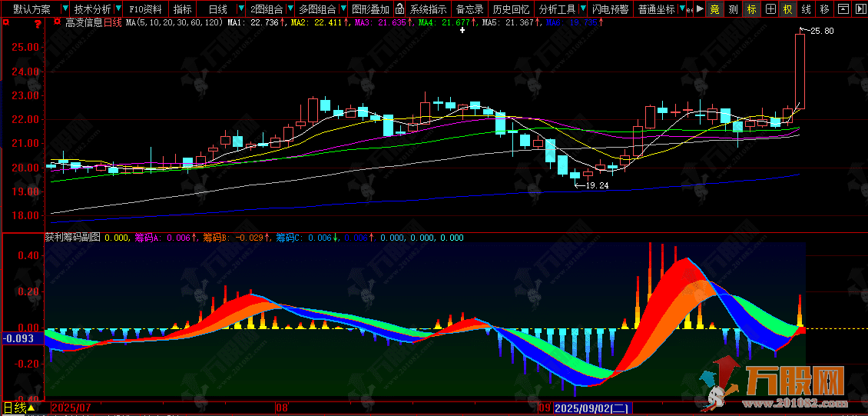
Task: Toggle the 标 annotation button
Action: coord(751,9)
